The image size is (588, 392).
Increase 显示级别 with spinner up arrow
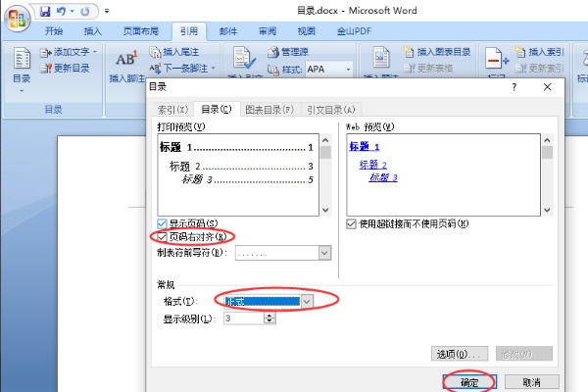tap(269, 316)
